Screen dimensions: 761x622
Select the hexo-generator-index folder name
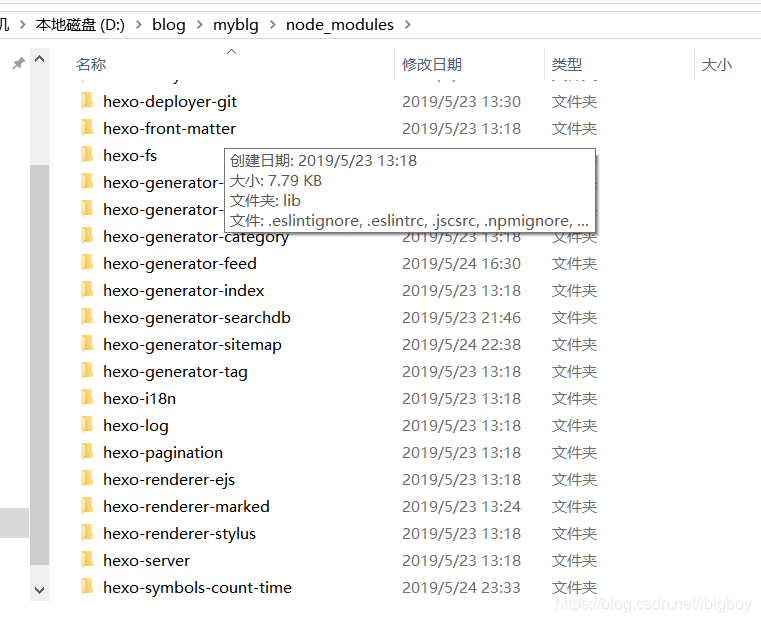point(183,291)
